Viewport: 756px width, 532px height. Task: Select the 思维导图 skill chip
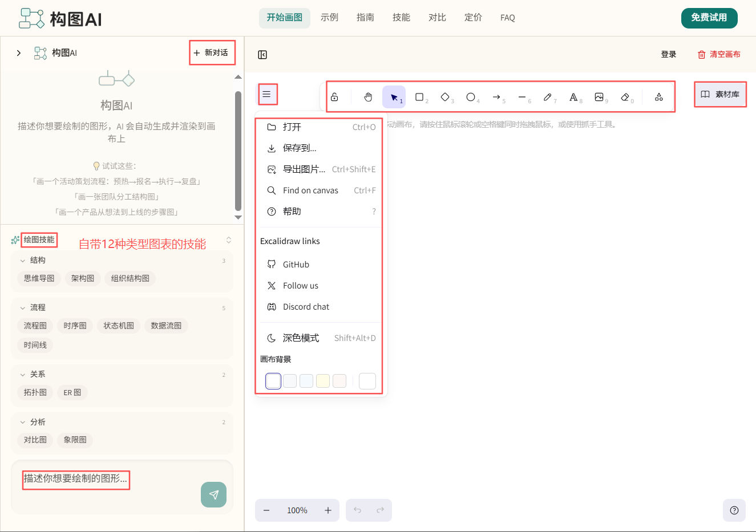[39, 278]
